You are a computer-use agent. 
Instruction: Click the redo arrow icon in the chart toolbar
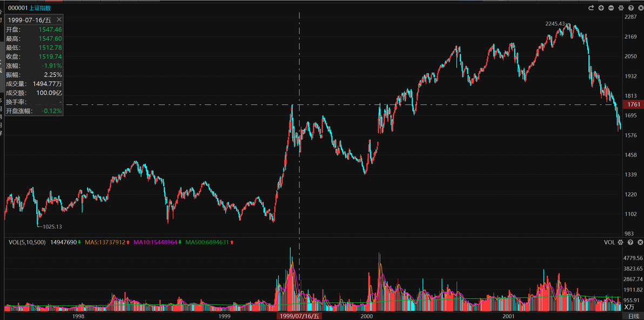[x=591, y=8]
